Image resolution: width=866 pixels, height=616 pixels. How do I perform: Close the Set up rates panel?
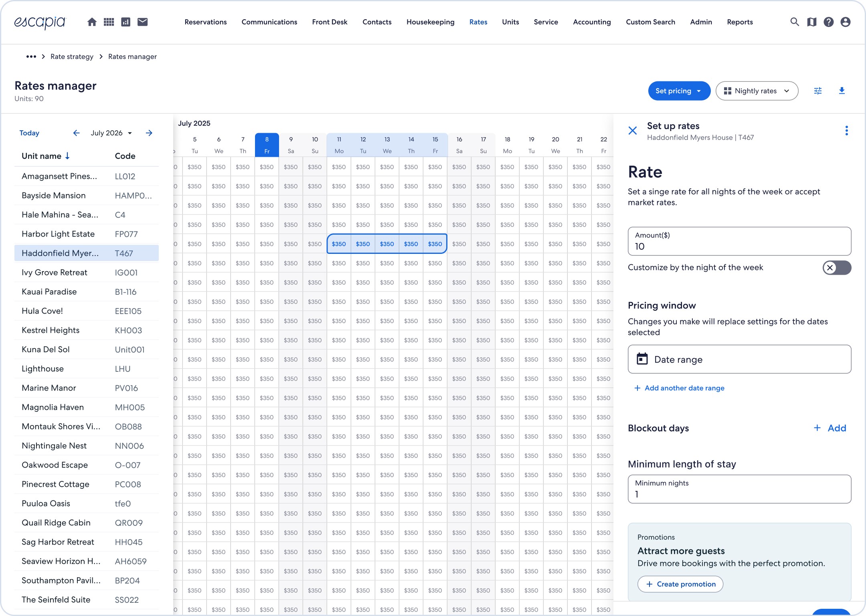(633, 131)
